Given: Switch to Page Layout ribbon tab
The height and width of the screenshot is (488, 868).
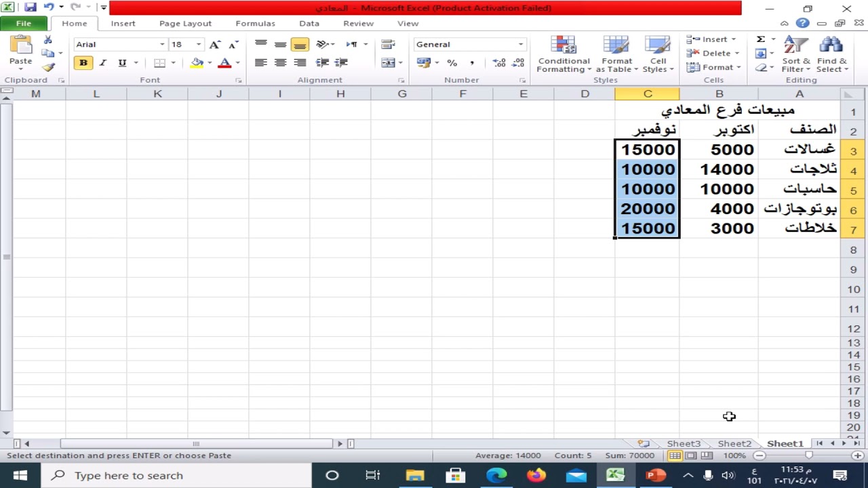Looking at the screenshot, I should (x=185, y=23).
